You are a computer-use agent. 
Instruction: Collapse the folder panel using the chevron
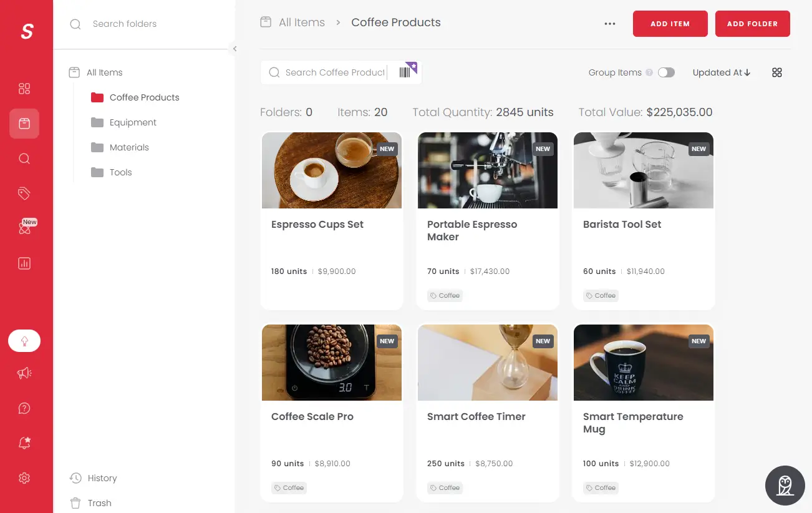(235, 49)
